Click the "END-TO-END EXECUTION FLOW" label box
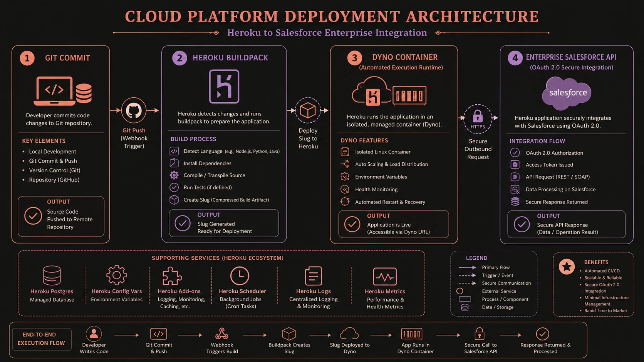Screen dimensions: 644x362 coord(42,339)
